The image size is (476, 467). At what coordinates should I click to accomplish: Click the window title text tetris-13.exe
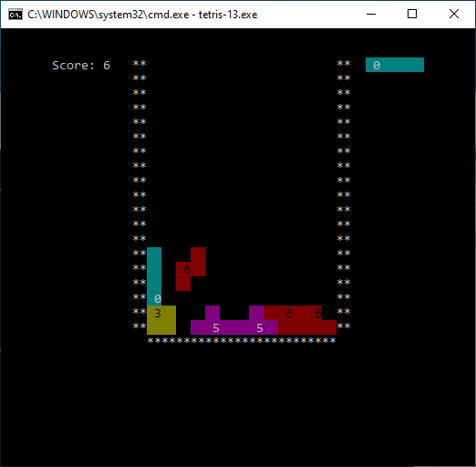click(228, 15)
